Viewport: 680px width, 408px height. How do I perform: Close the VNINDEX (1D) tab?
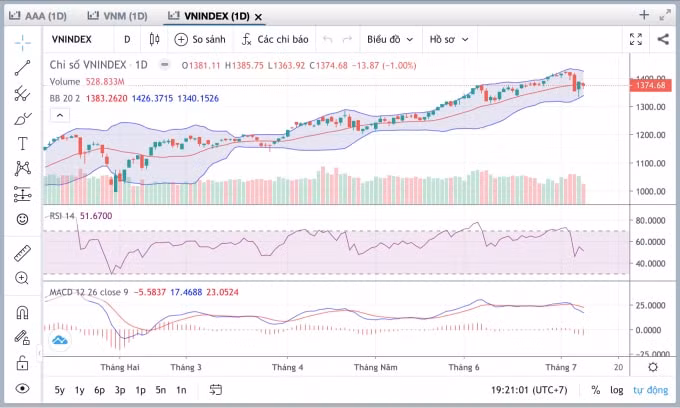[x=258, y=17]
